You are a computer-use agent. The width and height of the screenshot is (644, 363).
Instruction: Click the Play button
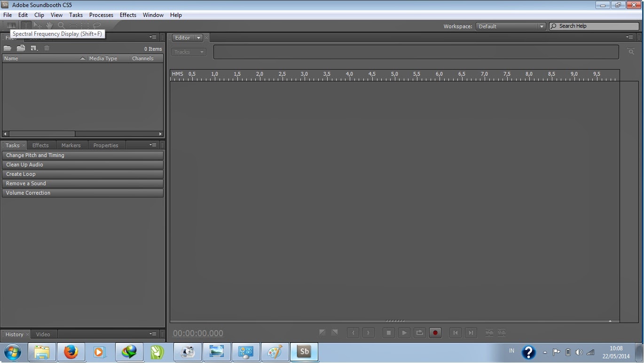404,333
